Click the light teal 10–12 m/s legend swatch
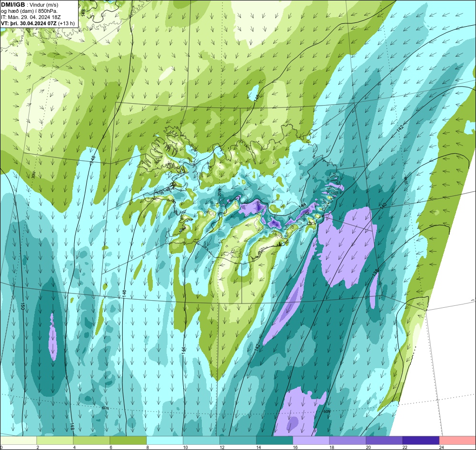 201,440
